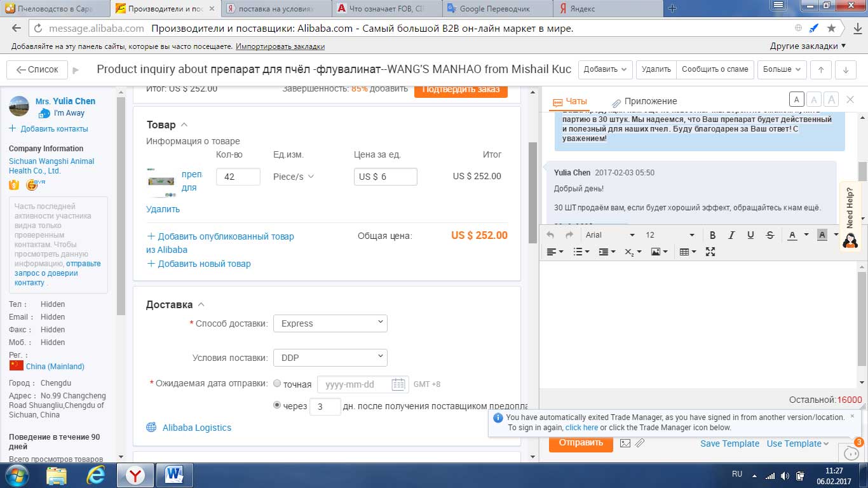Click the Alibaba Logistics link
Image resolution: width=868 pixels, height=488 pixels.
(x=196, y=428)
